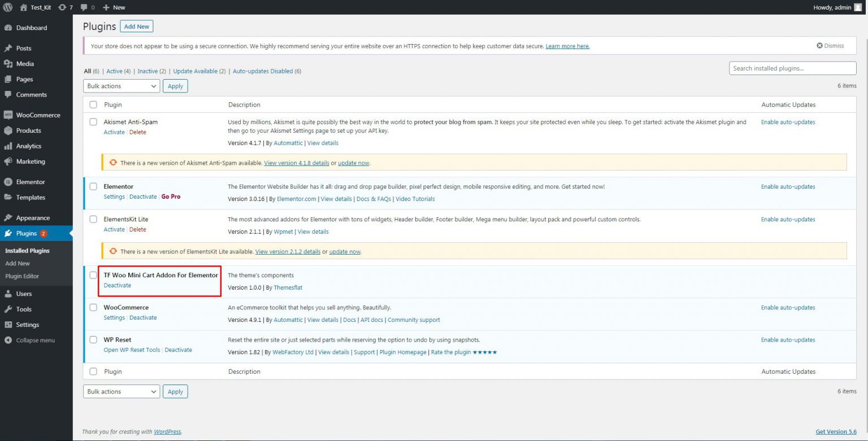Click the Elementor sidebar icon
This screenshot has width=868, height=441.
click(x=8, y=182)
